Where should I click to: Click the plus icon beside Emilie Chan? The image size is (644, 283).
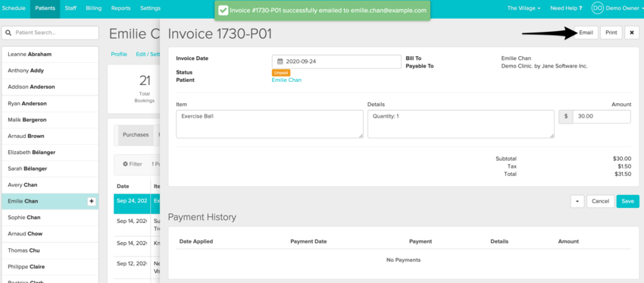pos(92,201)
